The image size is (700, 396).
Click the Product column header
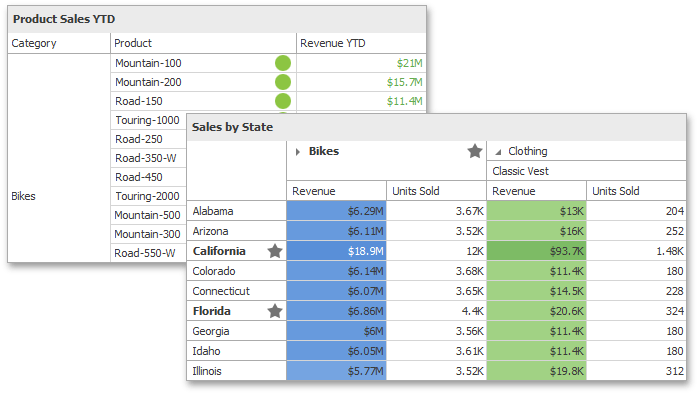pyautogui.click(x=203, y=43)
